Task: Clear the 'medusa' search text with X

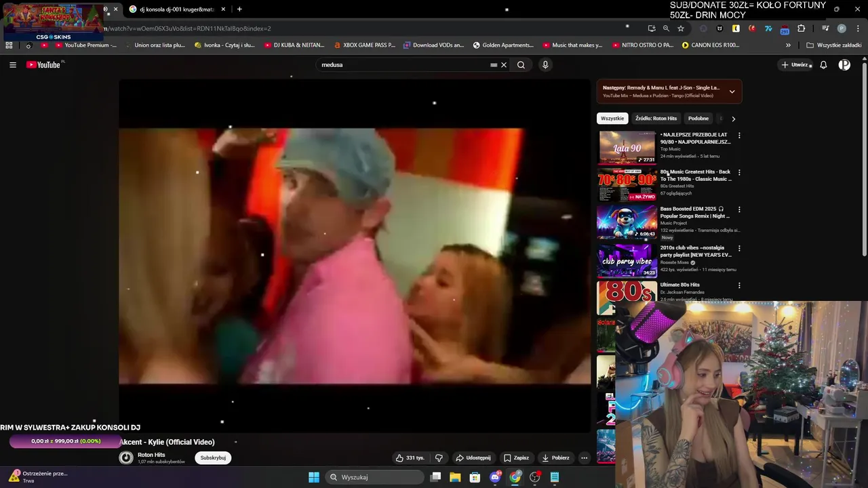Action: pyautogui.click(x=504, y=65)
